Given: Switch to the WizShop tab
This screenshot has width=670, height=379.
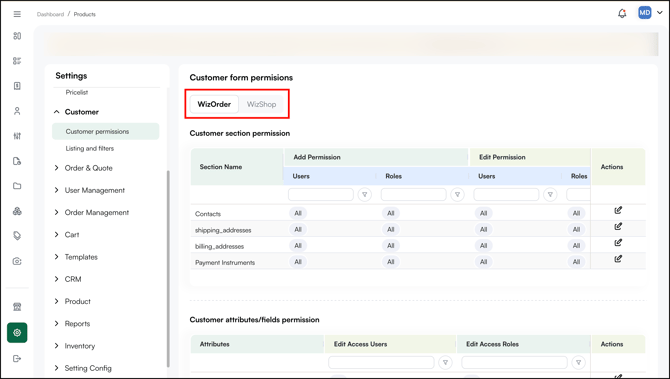Looking at the screenshot, I should pos(261,104).
